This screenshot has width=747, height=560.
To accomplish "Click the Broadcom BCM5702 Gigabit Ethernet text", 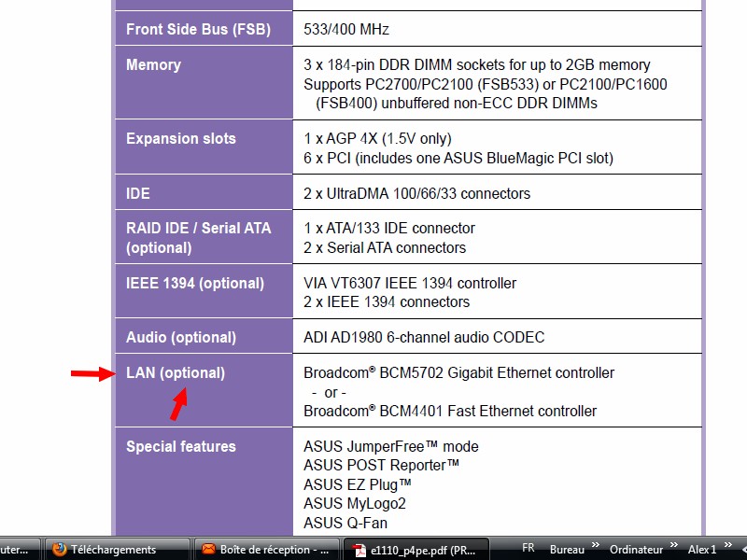I will (459, 373).
